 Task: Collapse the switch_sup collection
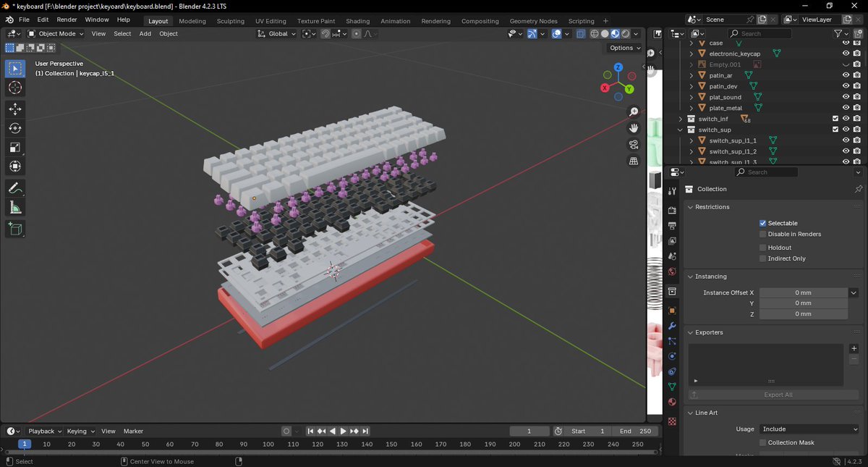tap(680, 130)
